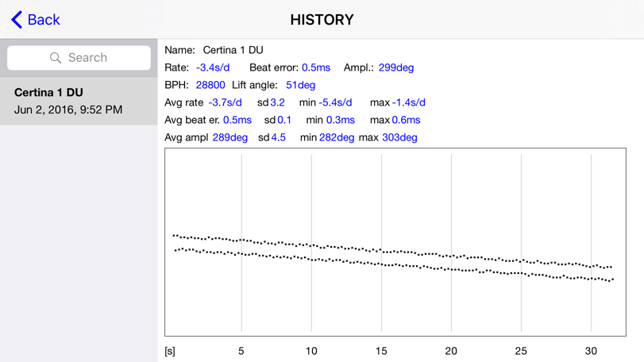Click the Ampl. value 299deg
This screenshot has height=362, width=644.
tap(395, 67)
